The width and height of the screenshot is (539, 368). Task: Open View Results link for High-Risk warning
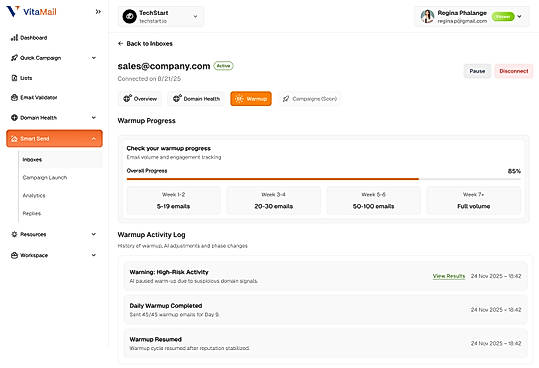pos(449,276)
